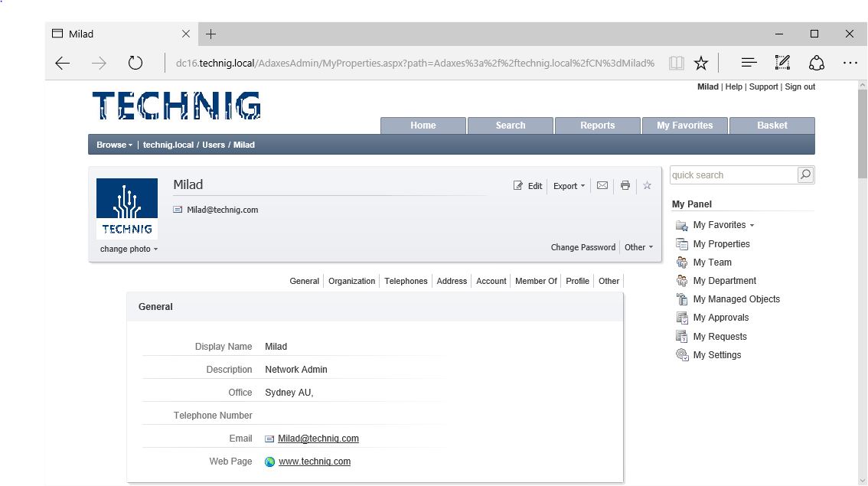This screenshot has width=868, height=486.
Task: Click the Edit pencil icon
Action: click(x=517, y=185)
